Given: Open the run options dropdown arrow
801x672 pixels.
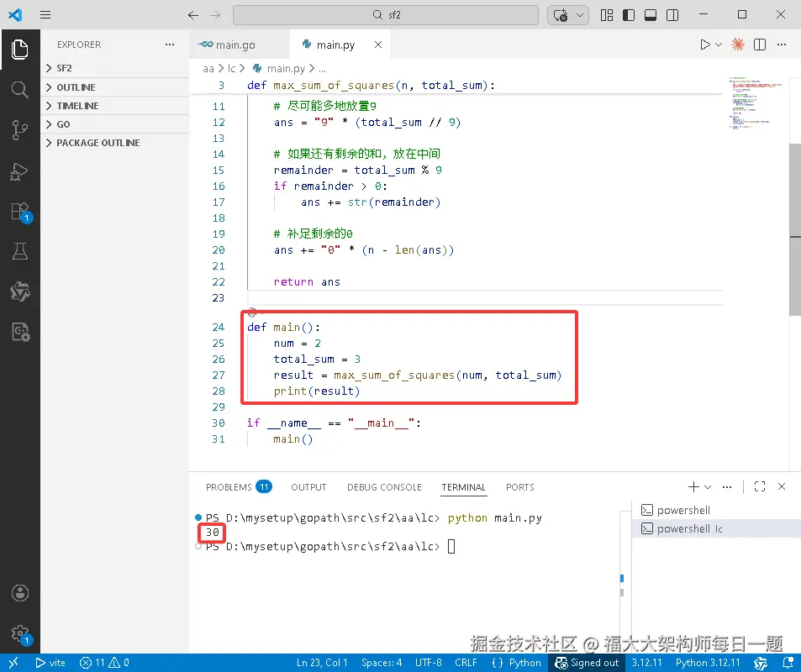Looking at the screenshot, I should coord(719,45).
